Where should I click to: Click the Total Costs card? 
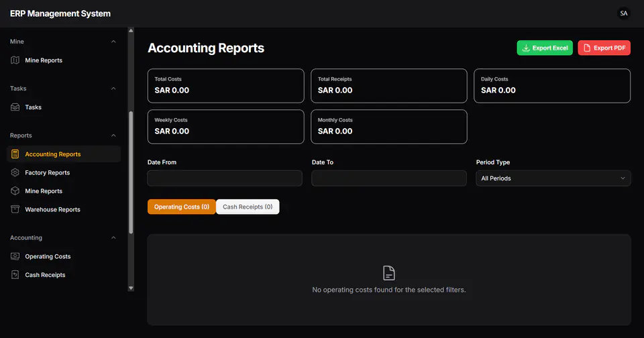[x=226, y=86]
